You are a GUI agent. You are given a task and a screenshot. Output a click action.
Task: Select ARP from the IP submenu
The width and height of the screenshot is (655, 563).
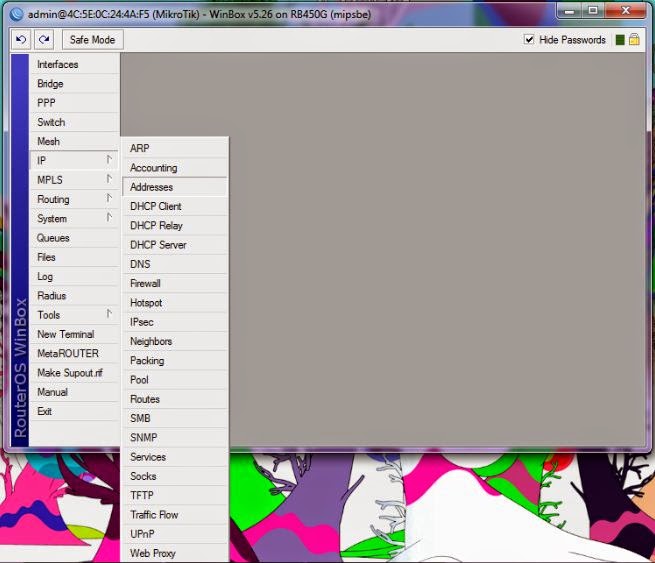[175, 148]
